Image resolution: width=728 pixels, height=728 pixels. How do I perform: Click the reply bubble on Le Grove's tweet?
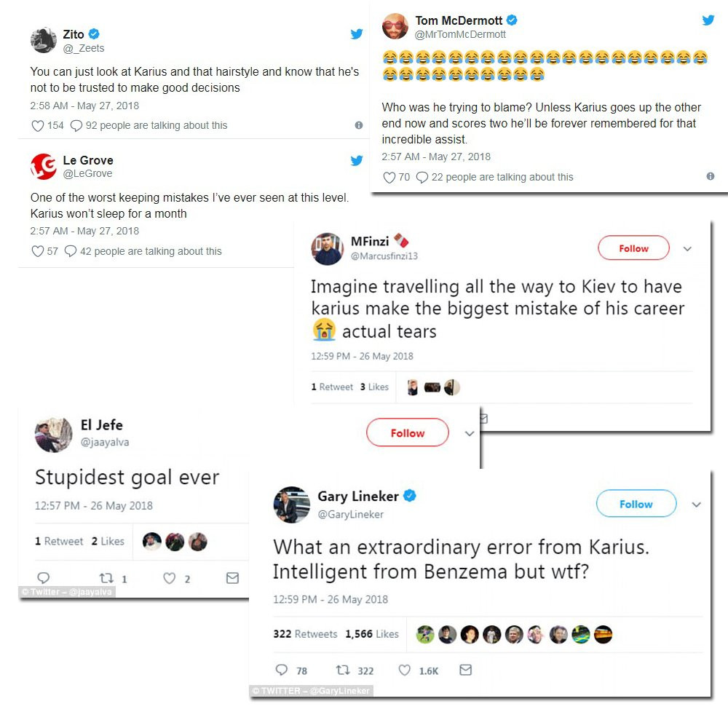click(x=71, y=251)
